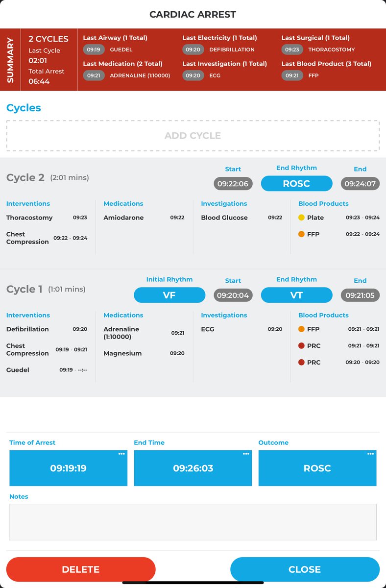Tap the 2 CYCLES summary count
This screenshot has height=588, width=386.
(48, 39)
